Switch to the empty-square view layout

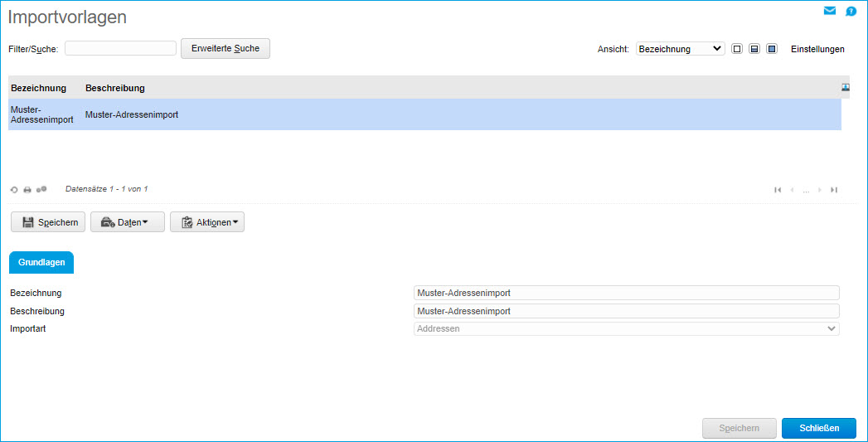(x=737, y=49)
